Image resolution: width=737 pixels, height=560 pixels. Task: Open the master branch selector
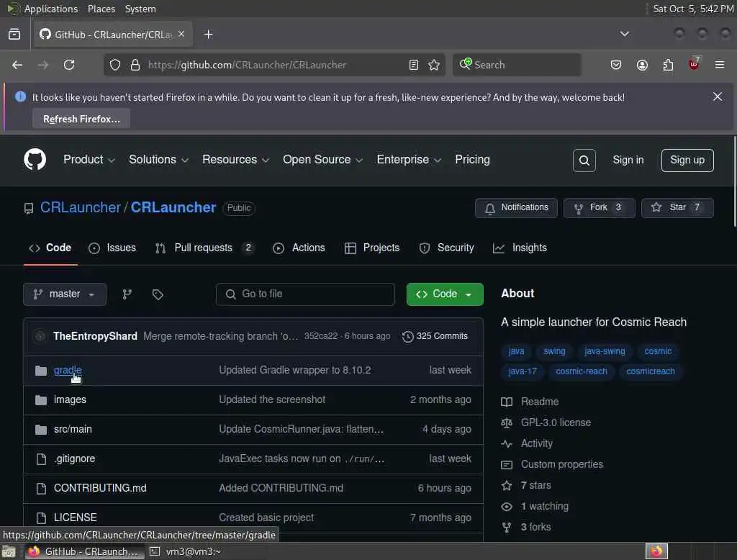coord(64,294)
